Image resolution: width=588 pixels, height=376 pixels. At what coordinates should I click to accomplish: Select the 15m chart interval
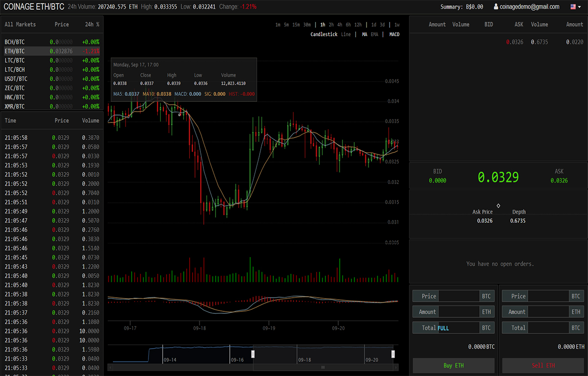[296, 24]
